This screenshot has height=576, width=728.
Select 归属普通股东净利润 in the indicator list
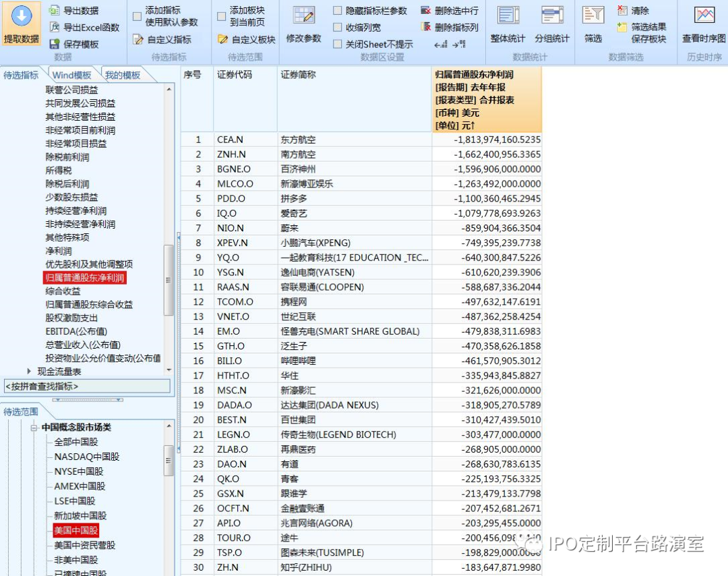coord(84,278)
